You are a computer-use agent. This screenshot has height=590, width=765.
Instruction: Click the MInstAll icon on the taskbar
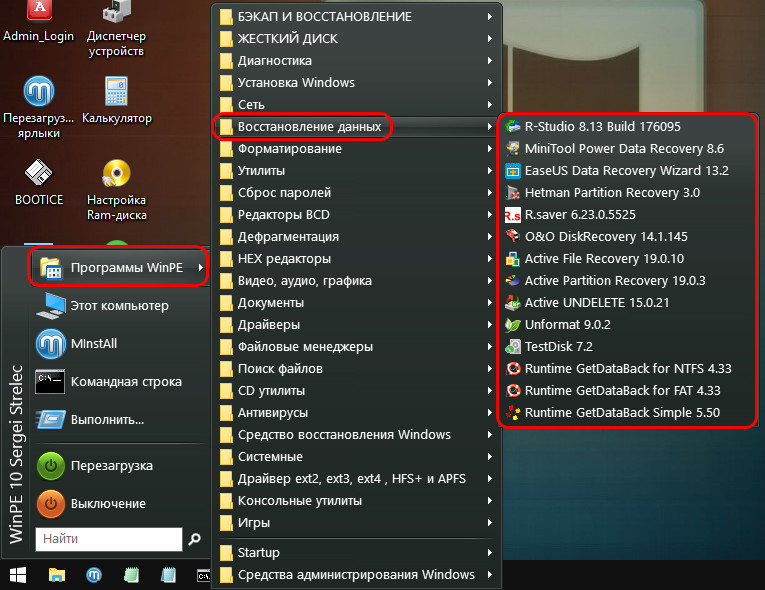[94, 575]
